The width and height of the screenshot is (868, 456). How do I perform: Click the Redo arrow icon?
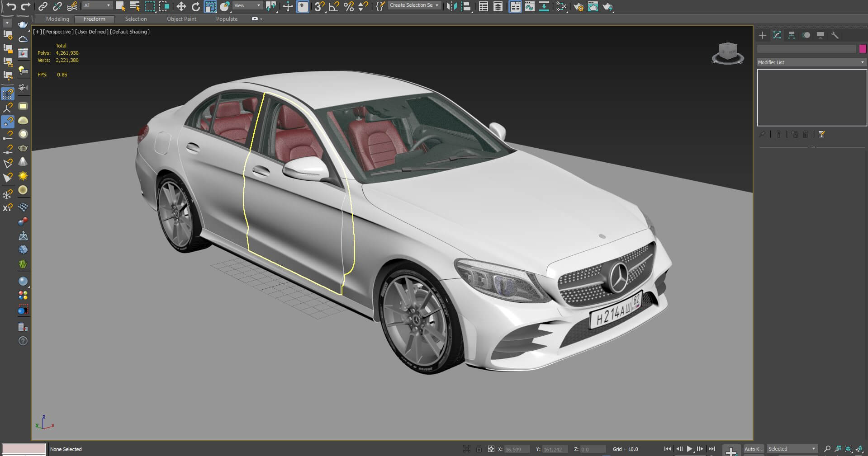26,6
